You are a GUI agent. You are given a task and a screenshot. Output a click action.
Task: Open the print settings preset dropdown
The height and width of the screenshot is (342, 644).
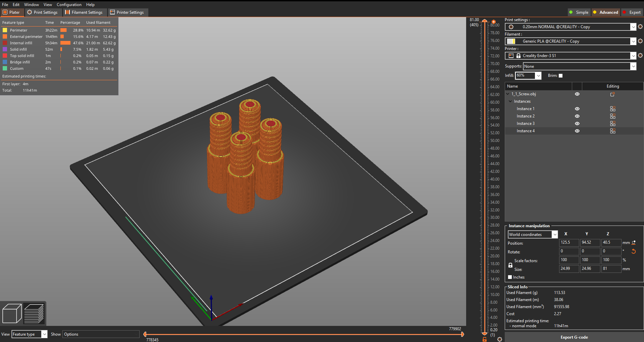click(x=633, y=27)
